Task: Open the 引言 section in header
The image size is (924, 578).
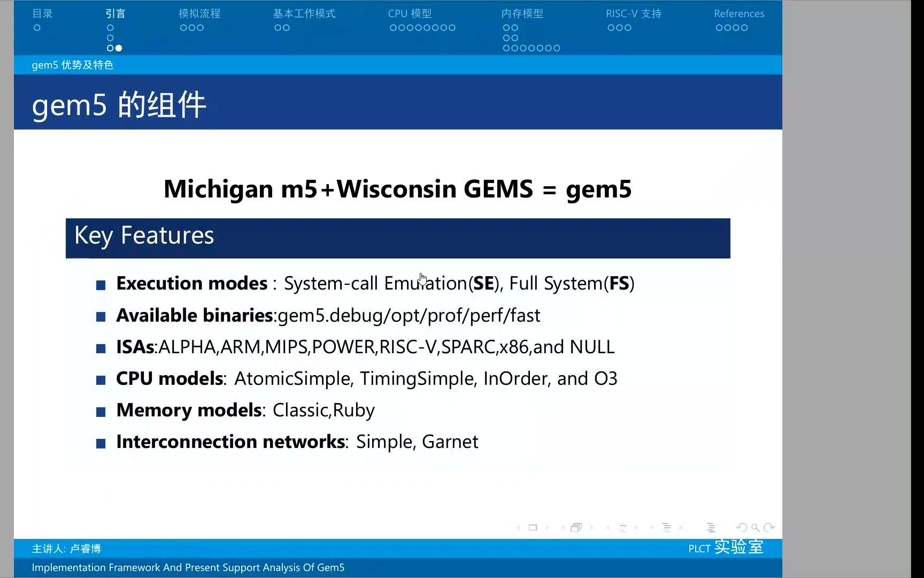Action: point(115,13)
